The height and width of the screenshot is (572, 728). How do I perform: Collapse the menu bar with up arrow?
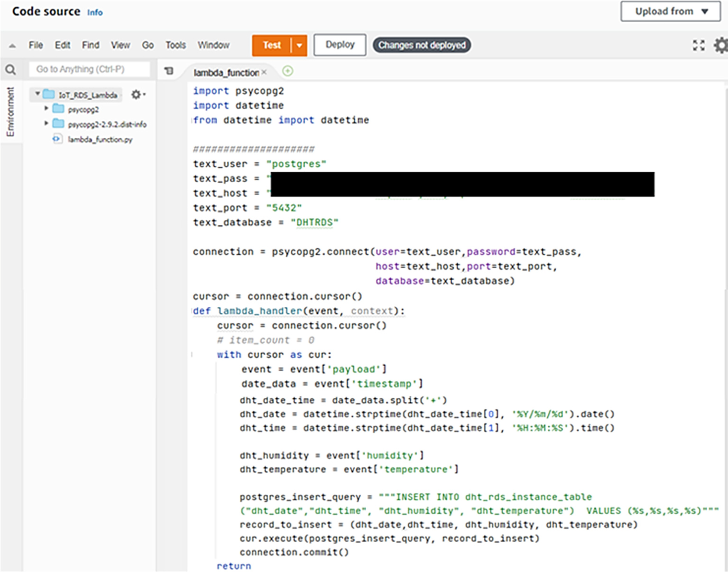(12, 46)
